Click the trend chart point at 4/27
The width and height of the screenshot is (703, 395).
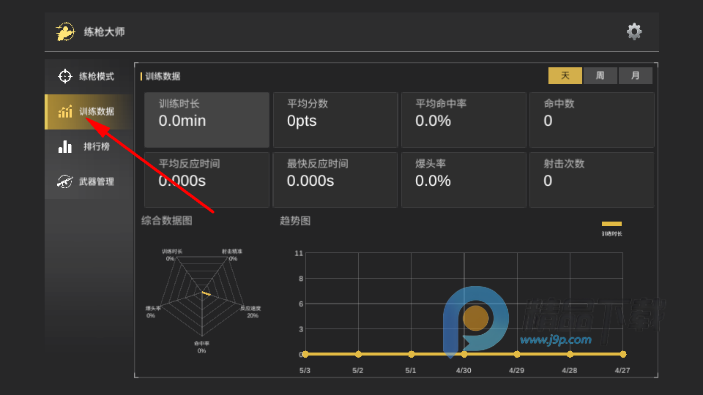click(x=623, y=354)
